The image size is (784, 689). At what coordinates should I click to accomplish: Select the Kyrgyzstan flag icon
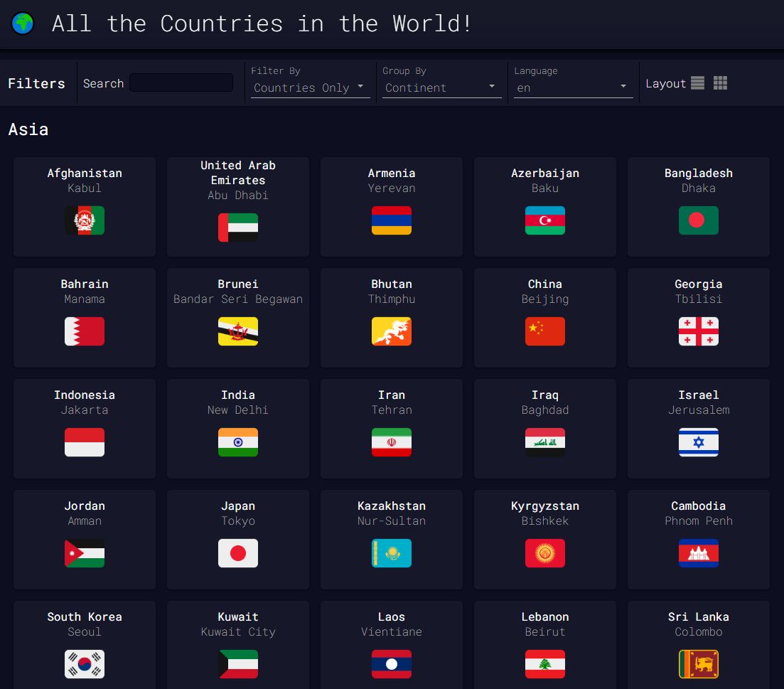coord(545,553)
